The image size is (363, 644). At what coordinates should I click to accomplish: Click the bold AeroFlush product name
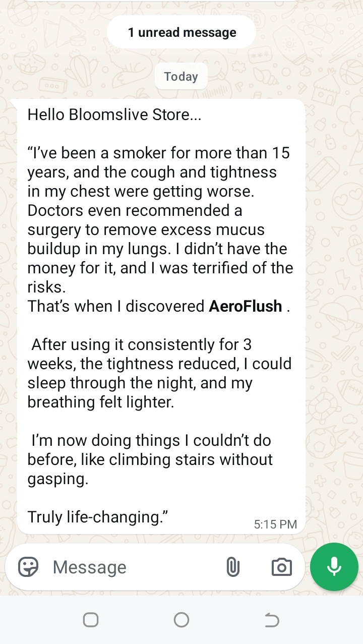[x=246, y=306]
